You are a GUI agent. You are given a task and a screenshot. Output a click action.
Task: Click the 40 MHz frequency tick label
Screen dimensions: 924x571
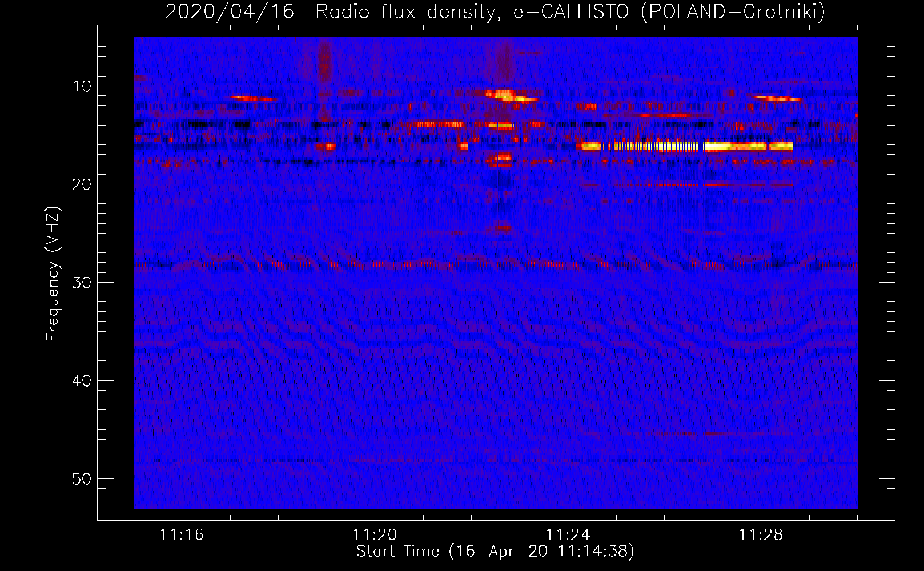tap(82, 381)
